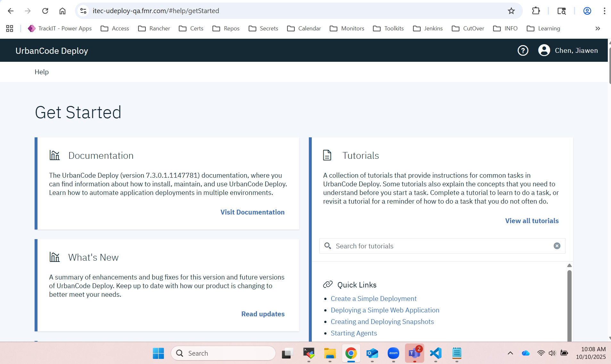Click Create a Simple Deployment link
Viewport: 611px width, 364px height.
click(x=374, y=299)
